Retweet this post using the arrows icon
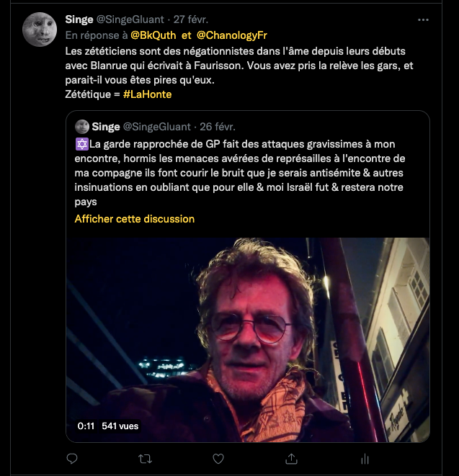 click(145, 458)
